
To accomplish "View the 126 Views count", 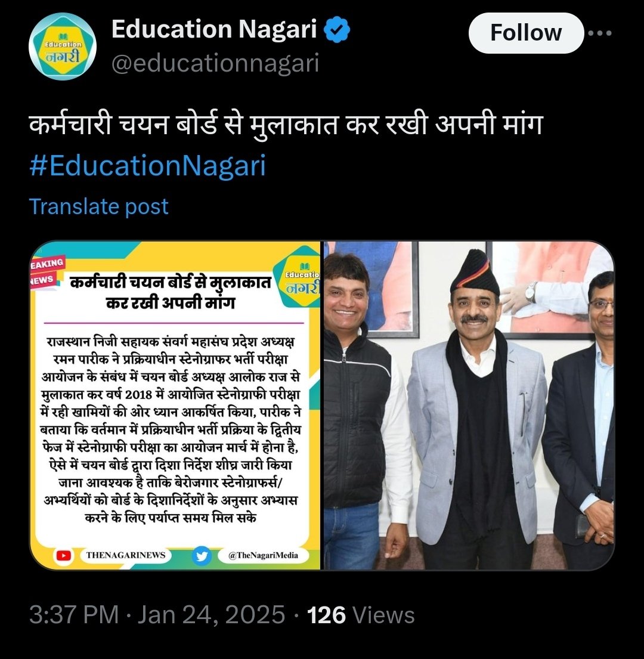I will pyautogui.click(x=361, y=615).
